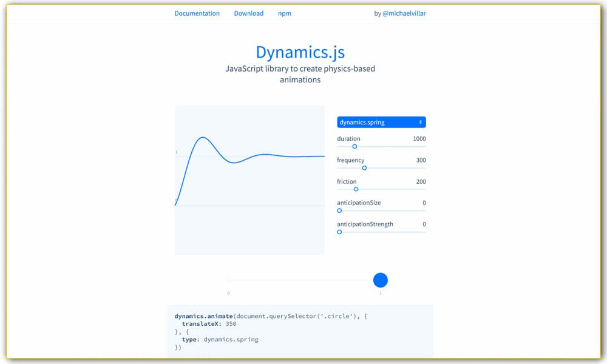The height and width of the screenshot is (364, 607).
Task: Click the anticipationSize slider thumb
Action: click(x=339, y=210)
